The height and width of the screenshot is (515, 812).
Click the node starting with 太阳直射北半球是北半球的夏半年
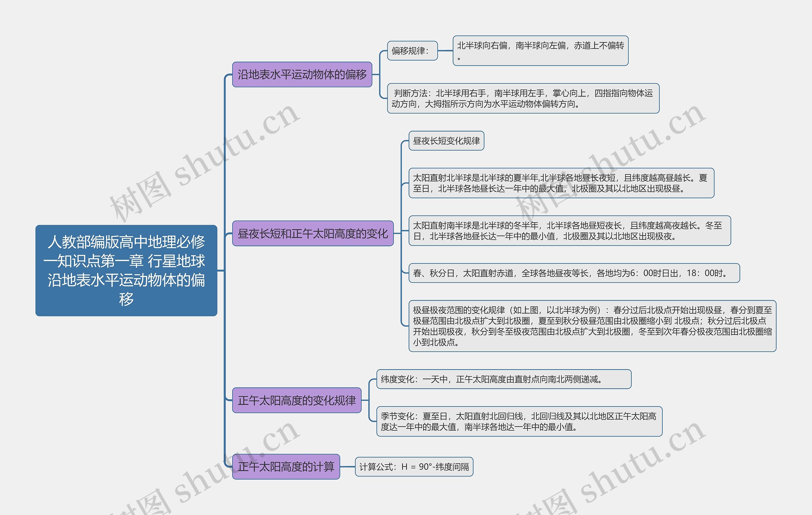561,183
